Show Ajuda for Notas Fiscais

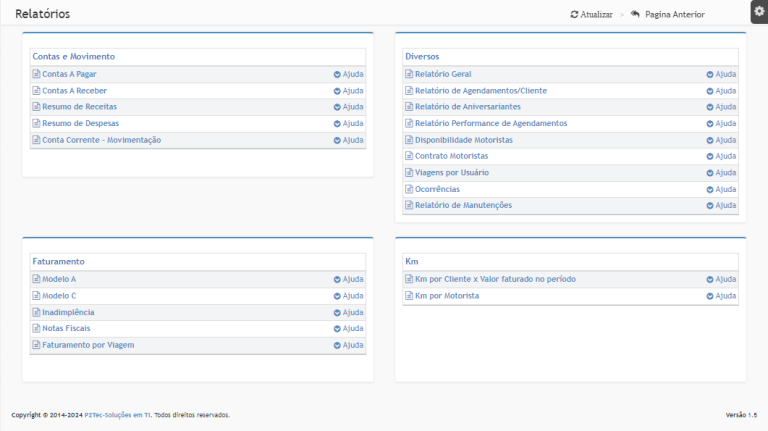point(338,328)
